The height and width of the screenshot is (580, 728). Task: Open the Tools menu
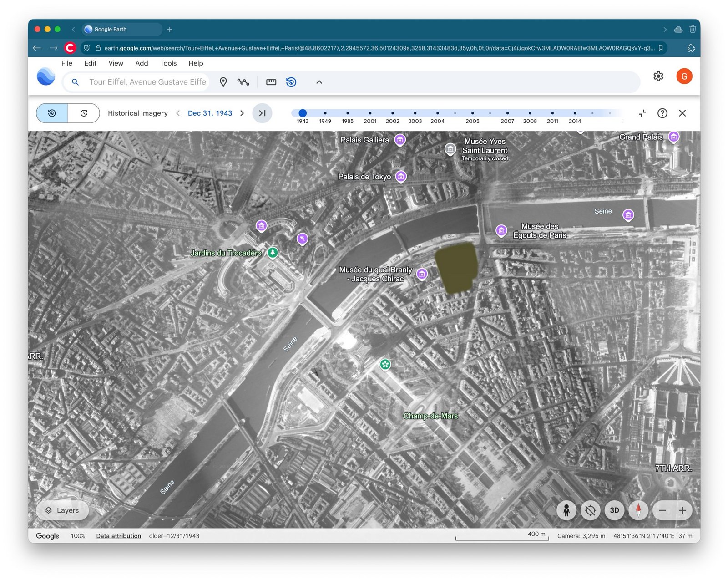(168, 63)
